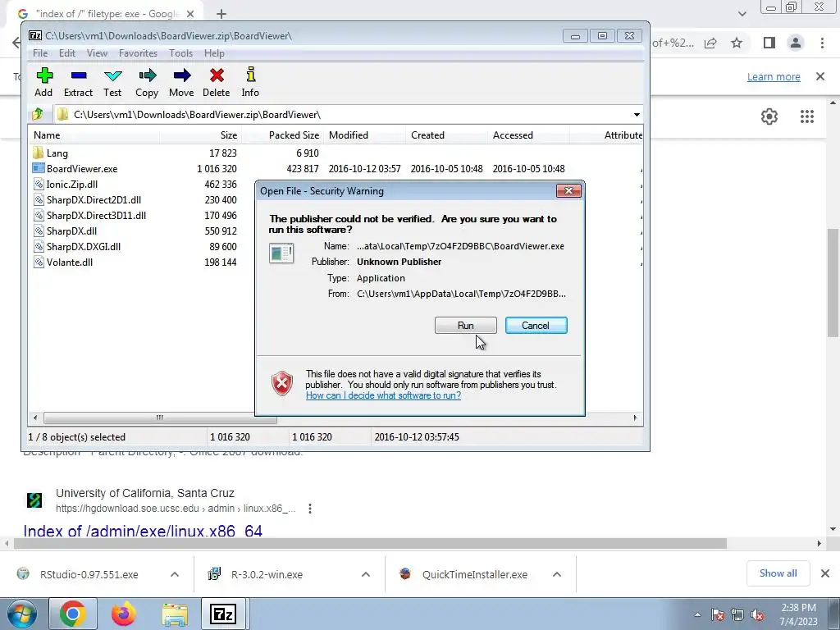
Task: Open the 7-Zip address path dropdown
Action: pyautogui.click(x=637, y=115)
